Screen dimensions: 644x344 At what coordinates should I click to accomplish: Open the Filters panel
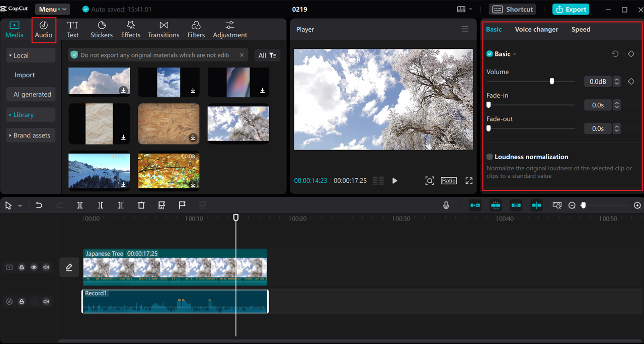(x=196, y=30)
